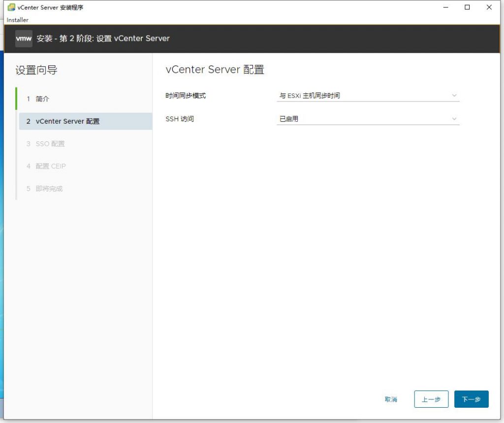Click the 下一步 button
504x423 pixels.
coord(471,399)
